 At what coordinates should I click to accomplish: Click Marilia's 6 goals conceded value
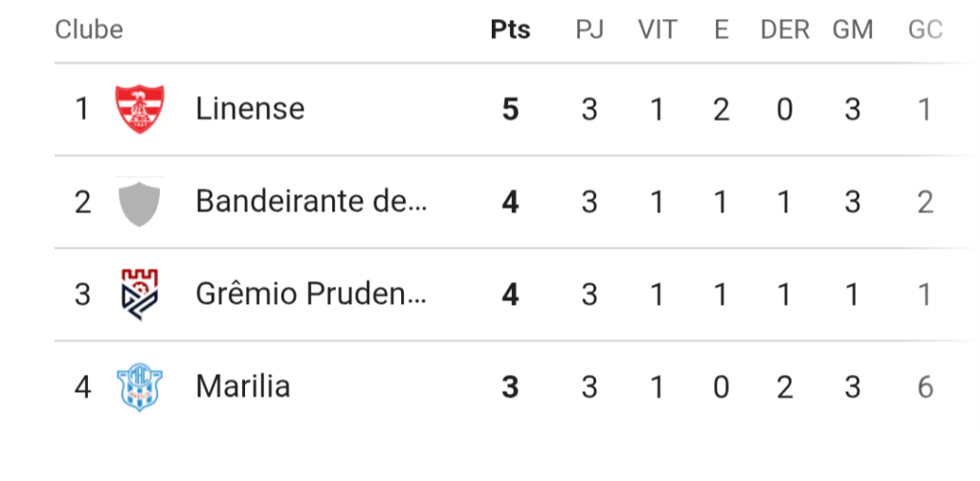(925, 387)
